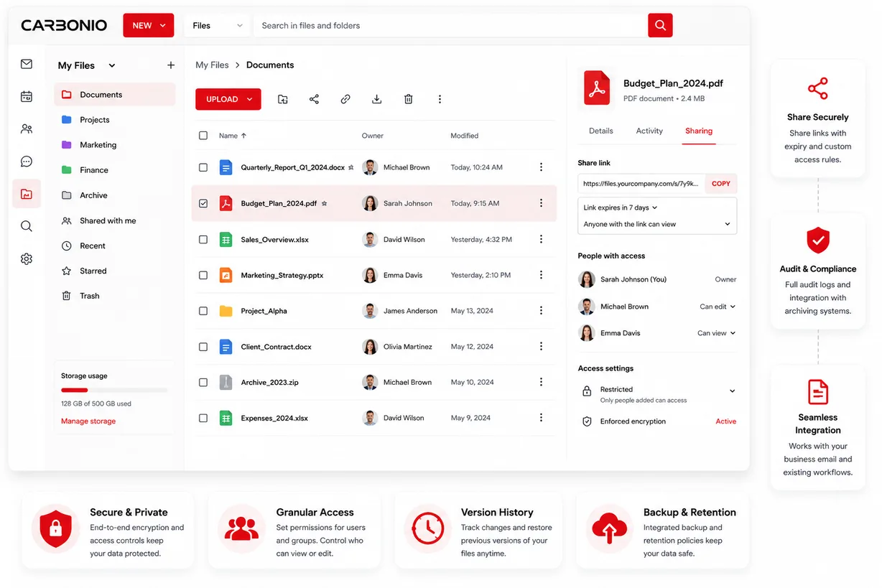Change Emma Davis's Can view permission
This screenshot has height=588, width=882.
pos(717,333)
